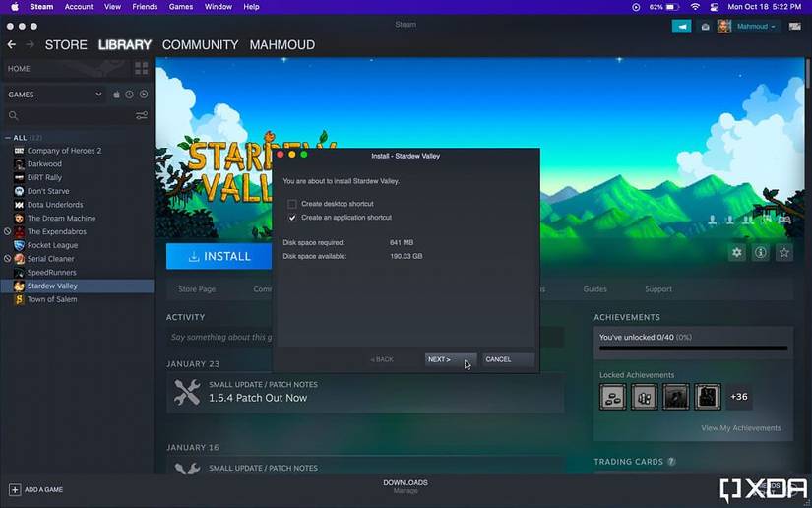
Task: Open the Help menu
Action: [x=251, y=7]
